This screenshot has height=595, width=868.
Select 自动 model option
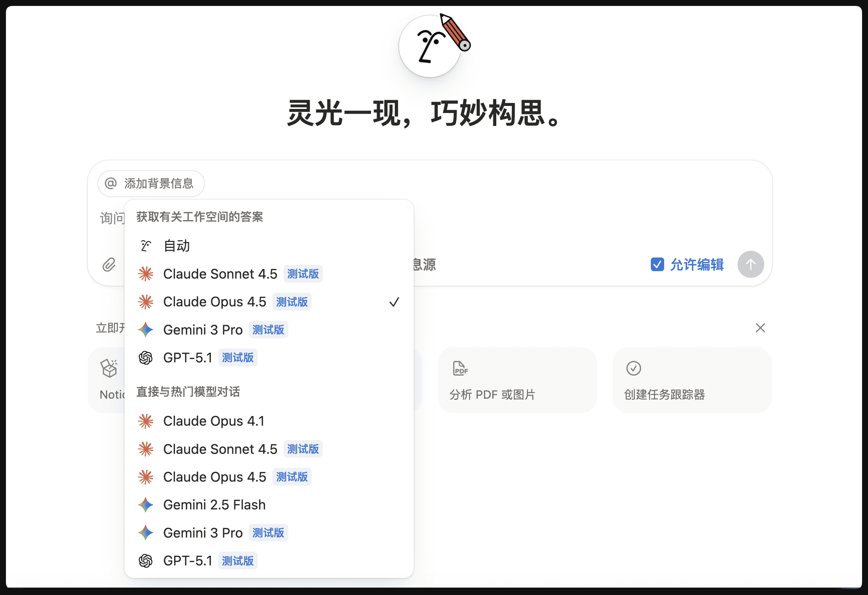(x=269, y=246)
